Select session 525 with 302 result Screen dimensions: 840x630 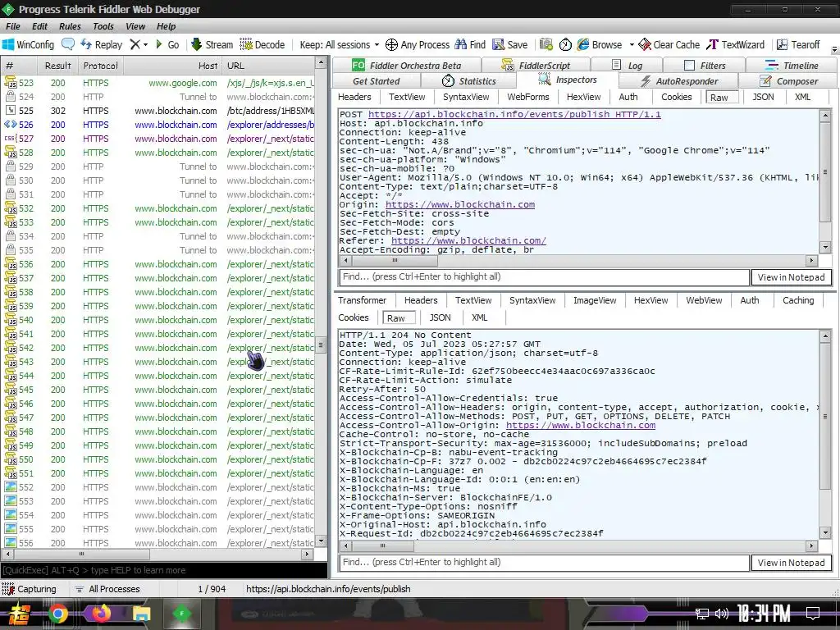(159, 111)
